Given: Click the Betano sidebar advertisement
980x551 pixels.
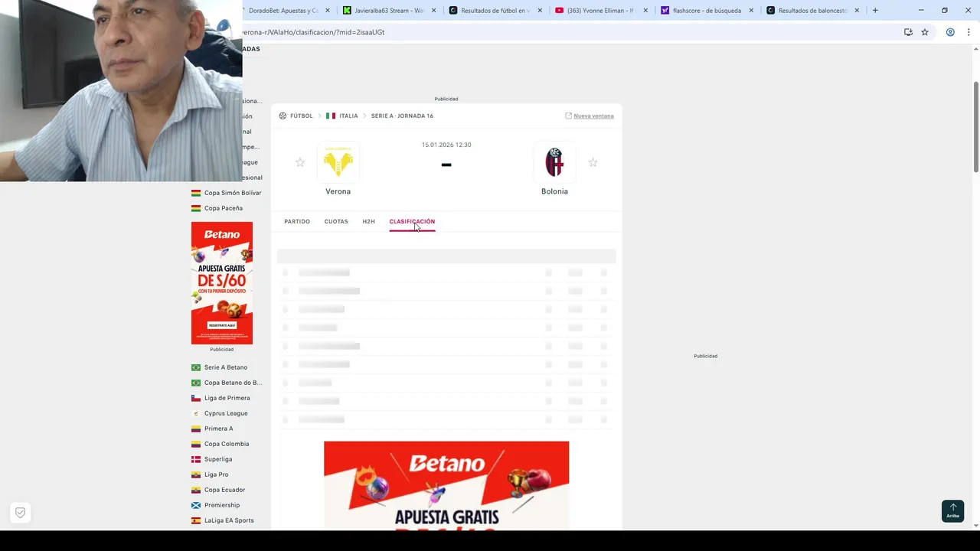Looking at the screenshot, I should click(222, 283).
